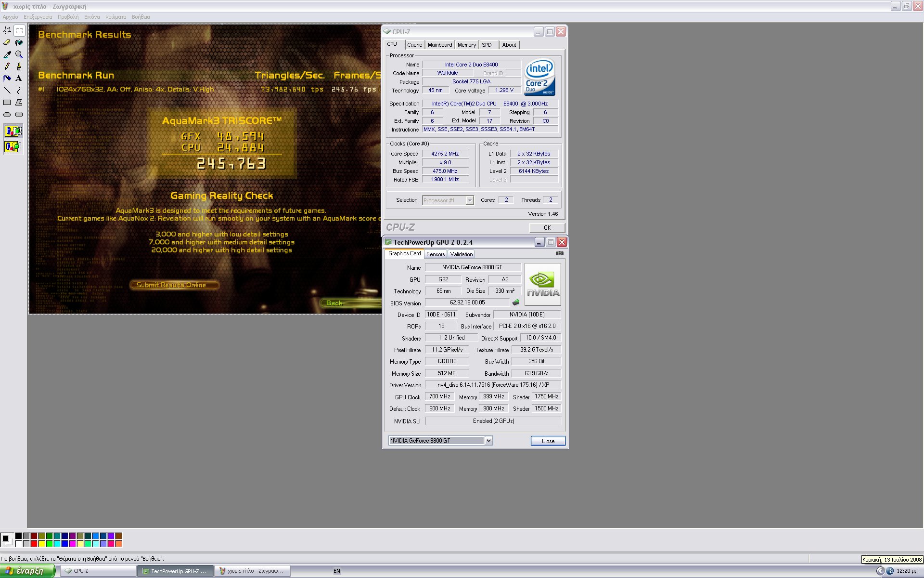Image resolution: width=924 pixels, height=578 pixels.
Task: Click the έναρξη Start button
Action: [x=27, y=571]
